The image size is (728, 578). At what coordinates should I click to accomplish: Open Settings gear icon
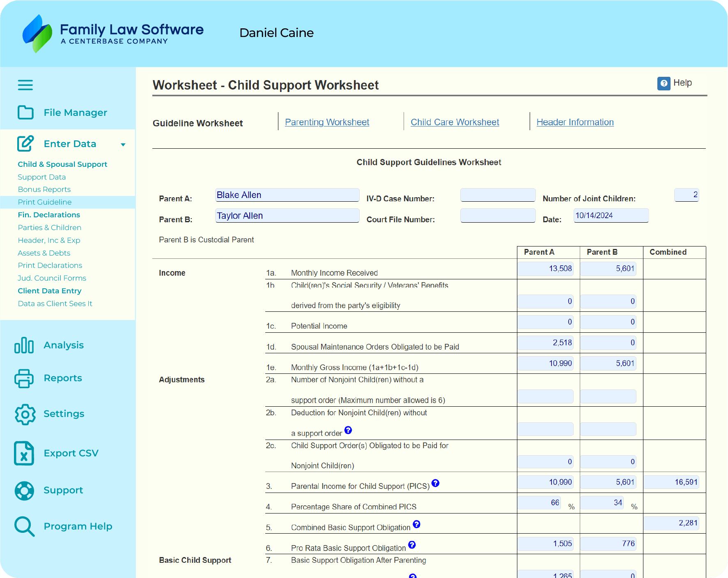pos(25,414)
